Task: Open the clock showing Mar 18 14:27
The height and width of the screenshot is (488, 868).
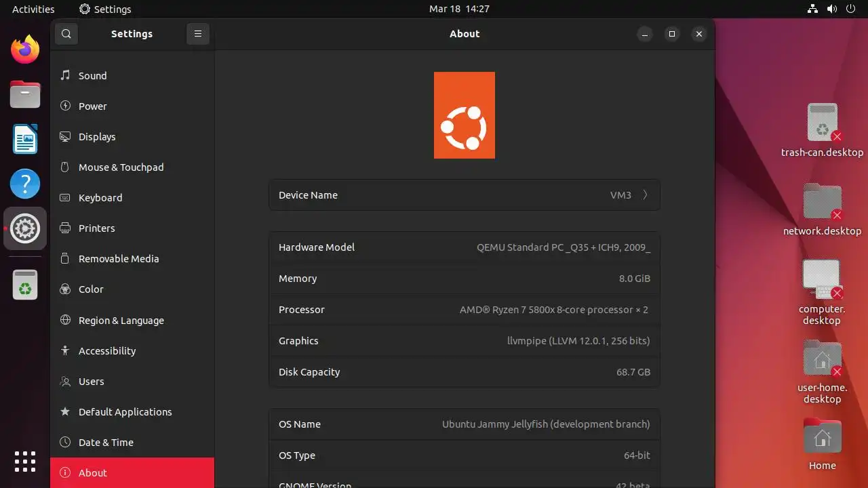Action: (459, 9)
